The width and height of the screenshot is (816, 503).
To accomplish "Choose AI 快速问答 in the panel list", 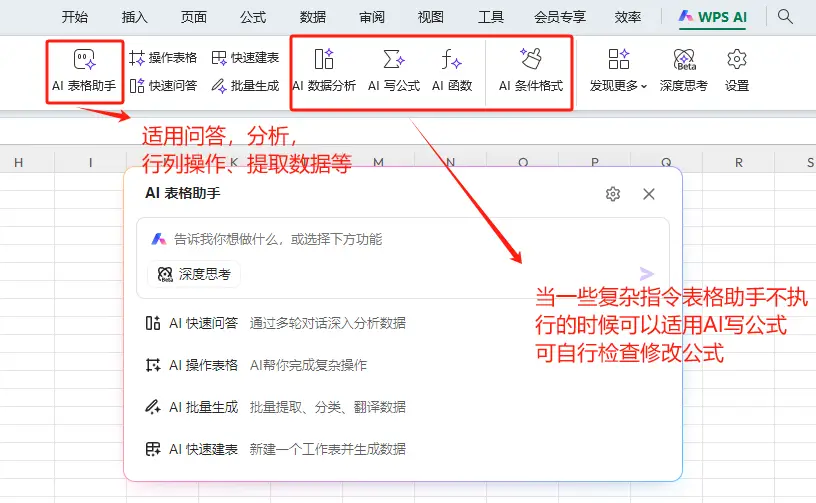I will click(x=275, y=323).
